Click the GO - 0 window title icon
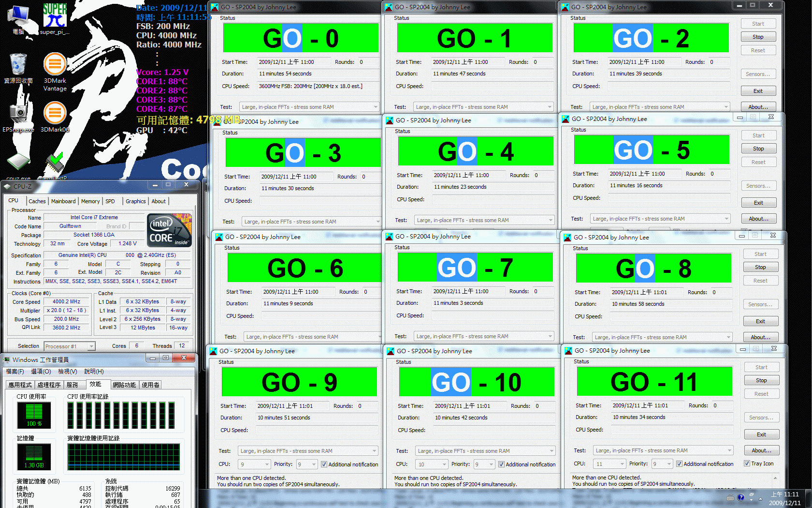Image resolution: width=812 pixels, height=508 pixels. click(x=215, y=7)
